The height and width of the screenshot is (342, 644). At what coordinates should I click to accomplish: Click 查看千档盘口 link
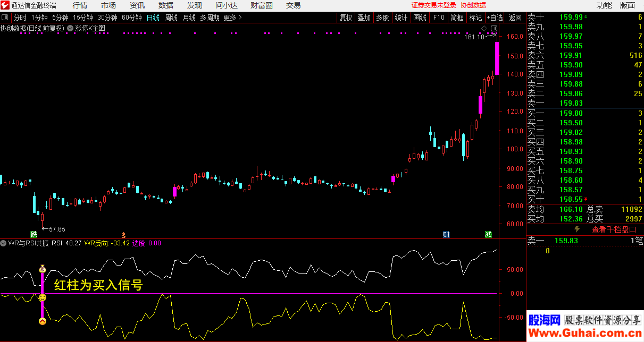614,230
